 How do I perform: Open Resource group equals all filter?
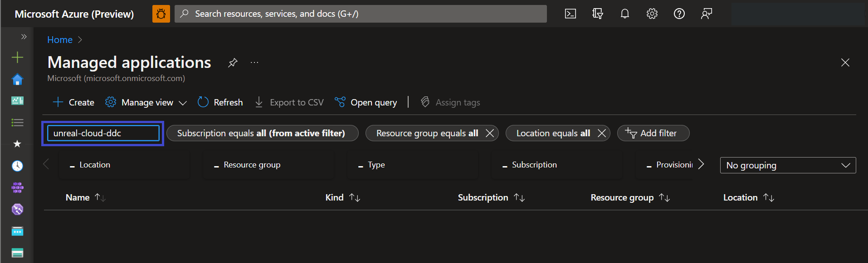pos(427,133)
